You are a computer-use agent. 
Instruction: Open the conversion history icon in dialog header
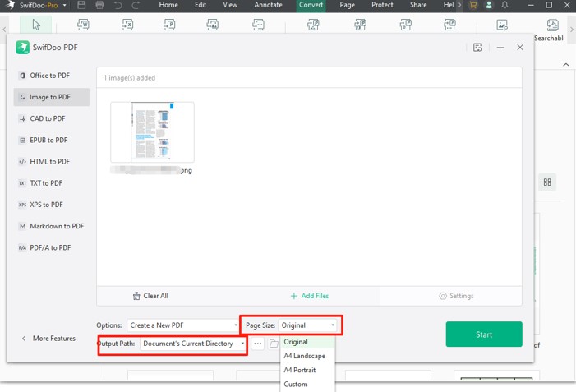pos(477,48)
